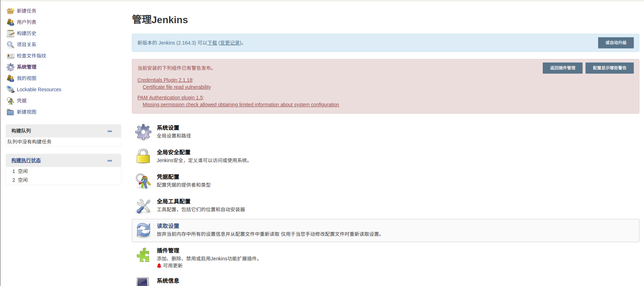Open the Missing permission check warning link
Screen dimensions: 644x286
point(241,105)
